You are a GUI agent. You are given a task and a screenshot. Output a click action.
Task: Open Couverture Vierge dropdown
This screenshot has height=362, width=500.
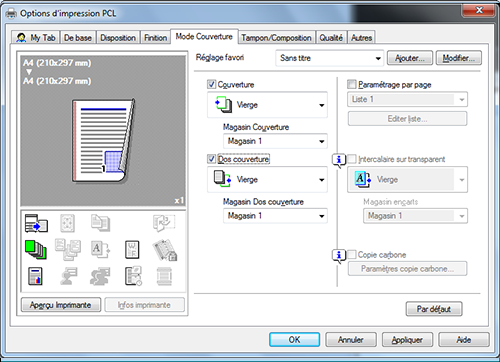pyautogui.click(x=267, y=105)
